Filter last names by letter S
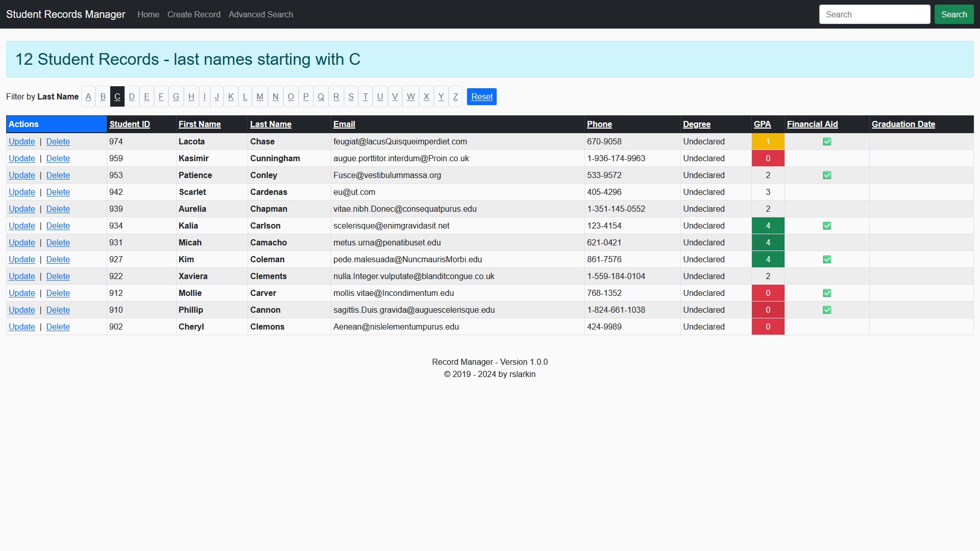This screenshot has width=980, height=551. (x=351, y=97)
